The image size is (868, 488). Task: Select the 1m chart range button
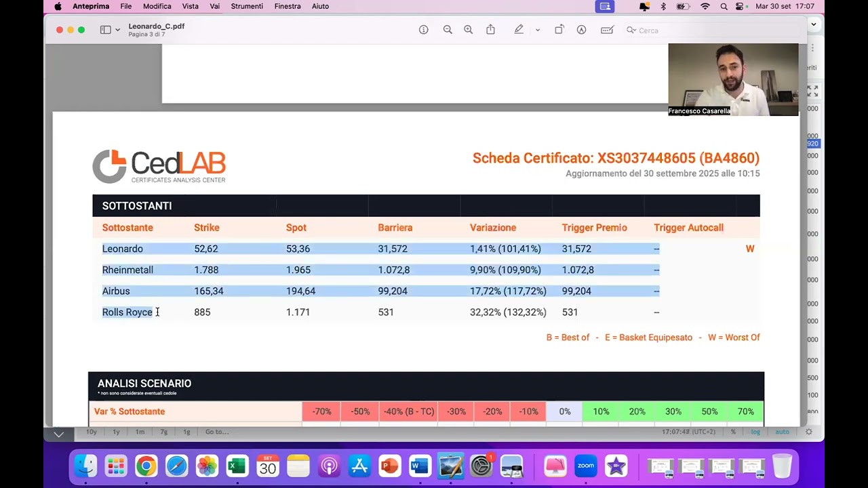[x=140, y=432]
